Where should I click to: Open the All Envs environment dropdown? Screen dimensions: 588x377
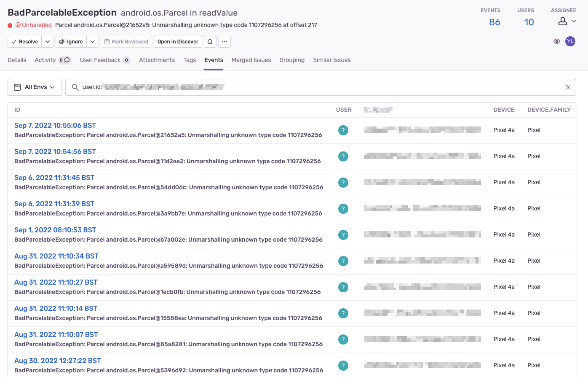35,87
